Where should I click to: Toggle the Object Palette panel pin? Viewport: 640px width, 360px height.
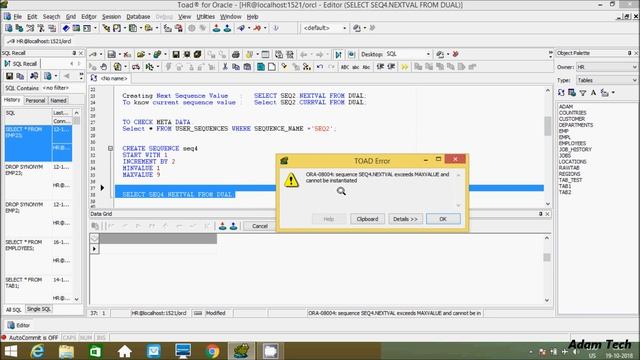[629, 53]
